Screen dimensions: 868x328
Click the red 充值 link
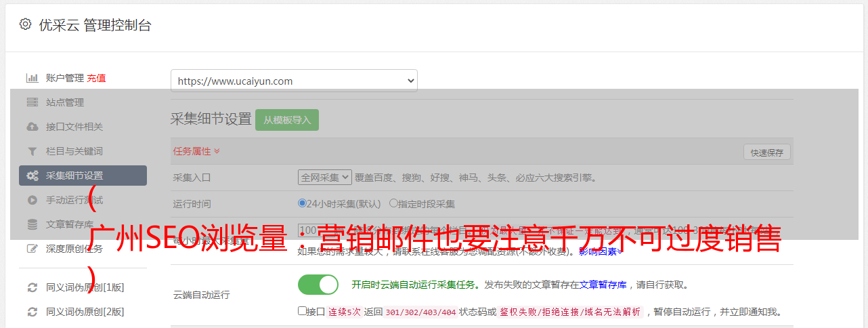[96, 78]
